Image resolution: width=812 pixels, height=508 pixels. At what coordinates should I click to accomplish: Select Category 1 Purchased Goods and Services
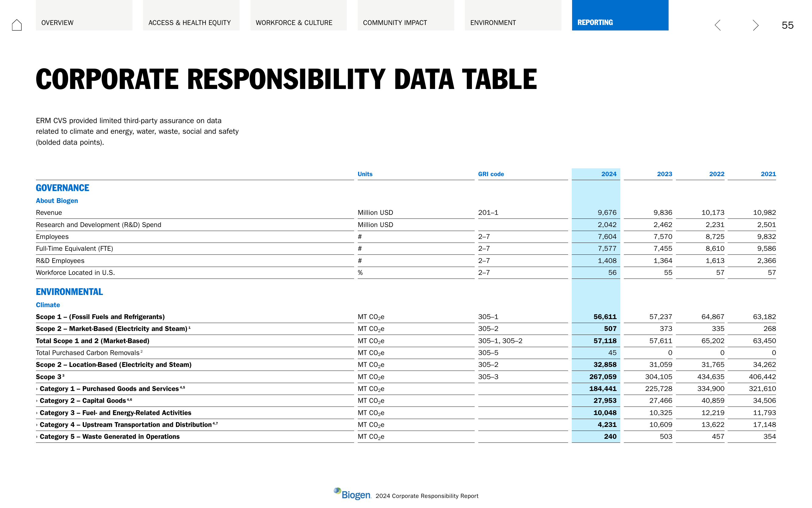tap(111, 389)
